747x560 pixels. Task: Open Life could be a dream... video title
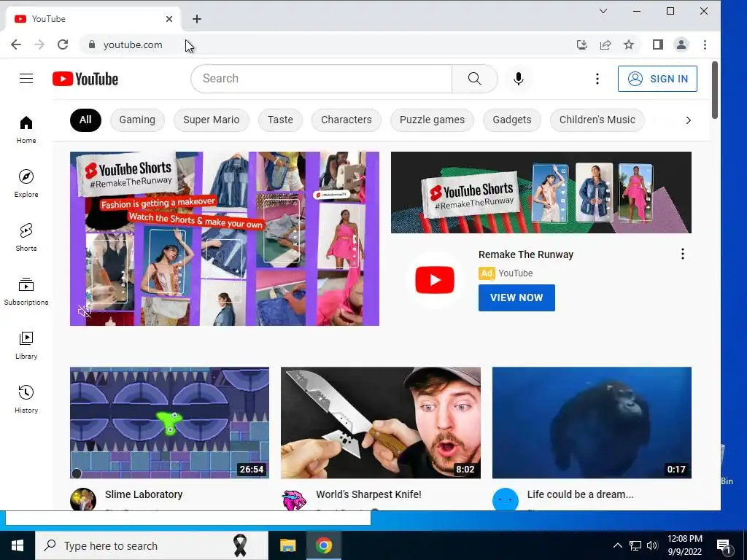pyautogui.click(x=580, y=494)
